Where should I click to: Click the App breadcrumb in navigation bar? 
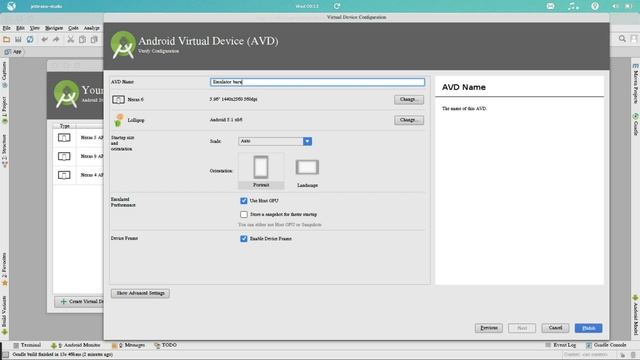tap(13, 52)
